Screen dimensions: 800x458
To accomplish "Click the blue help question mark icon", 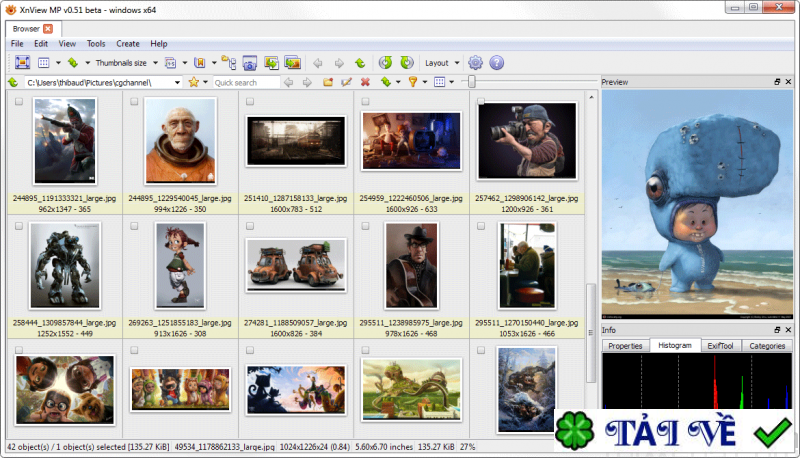I will (496, 62).
